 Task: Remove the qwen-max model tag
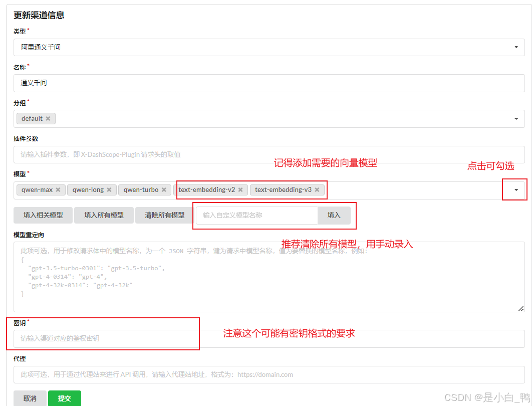tap(58, 190)
